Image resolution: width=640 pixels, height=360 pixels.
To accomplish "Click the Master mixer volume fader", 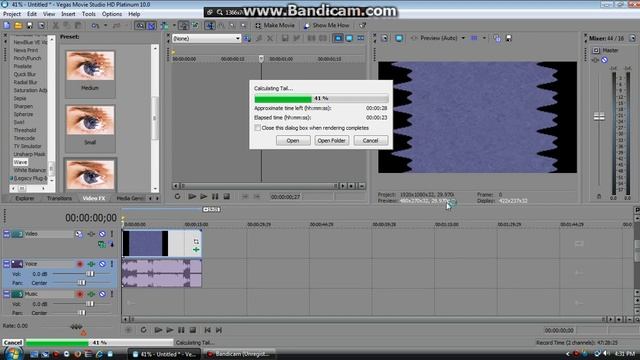I will pyautogui.click(x=599, y=117).
